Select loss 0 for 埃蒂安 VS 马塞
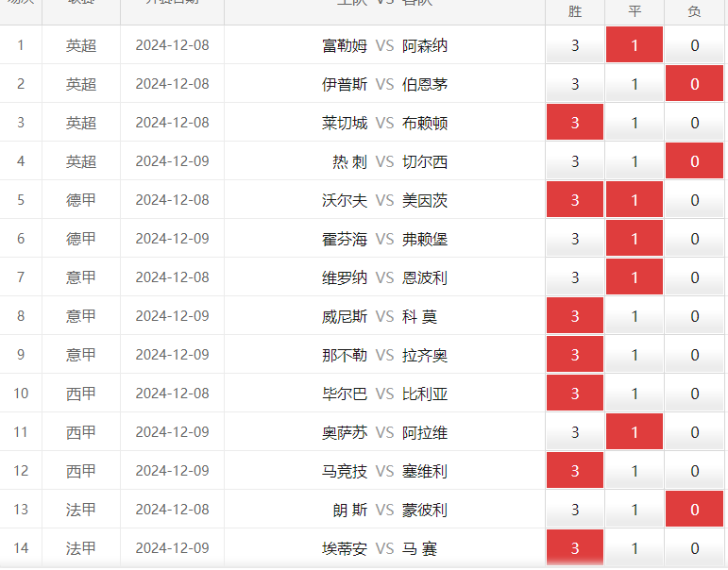 (694, 547)
